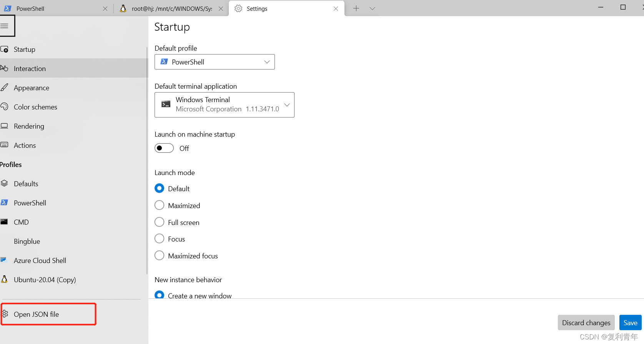
Task: Click the Discard changes button
Action: (x=586, y=322)
